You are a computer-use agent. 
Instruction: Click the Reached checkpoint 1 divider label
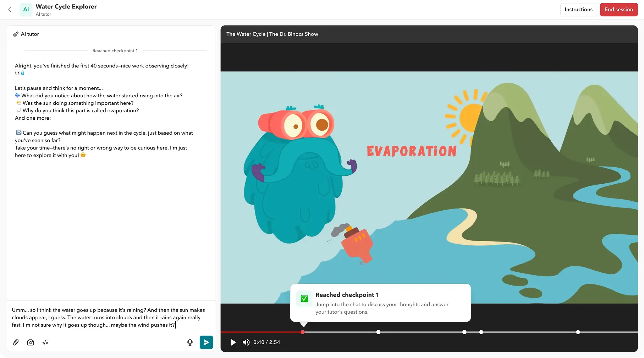115,50
